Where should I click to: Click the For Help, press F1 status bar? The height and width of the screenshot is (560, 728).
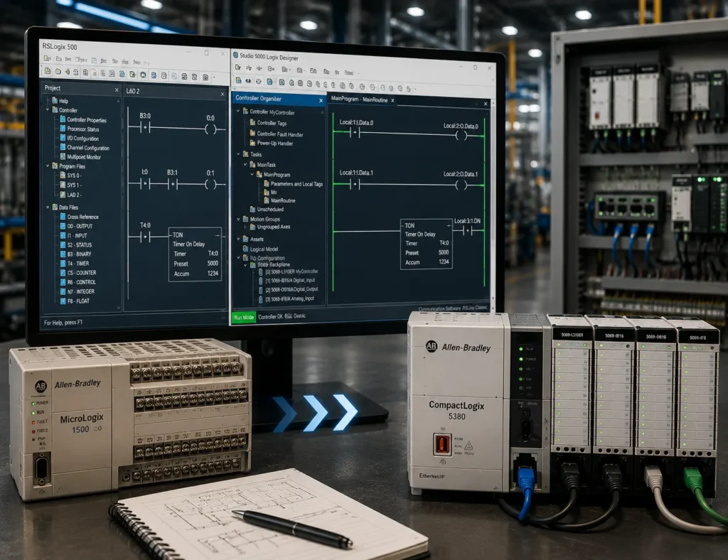(63, 323)
